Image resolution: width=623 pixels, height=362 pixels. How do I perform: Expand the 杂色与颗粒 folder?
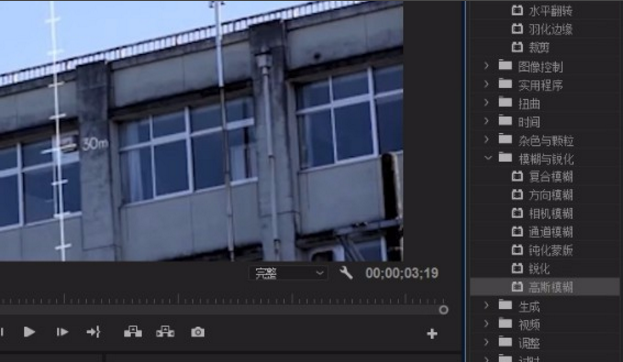click(x=486, y=139)
